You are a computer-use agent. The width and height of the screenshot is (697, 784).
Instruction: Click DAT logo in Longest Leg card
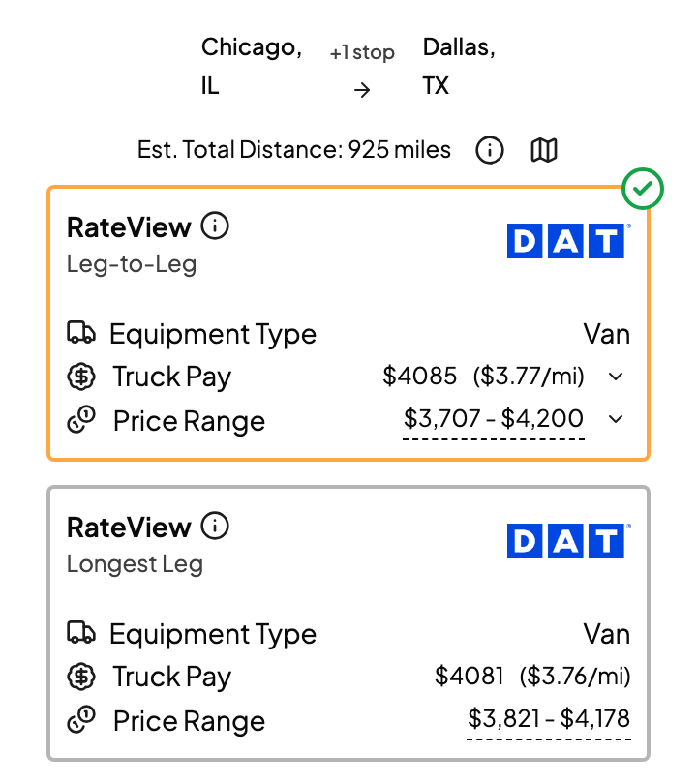(x=568, y=541)
